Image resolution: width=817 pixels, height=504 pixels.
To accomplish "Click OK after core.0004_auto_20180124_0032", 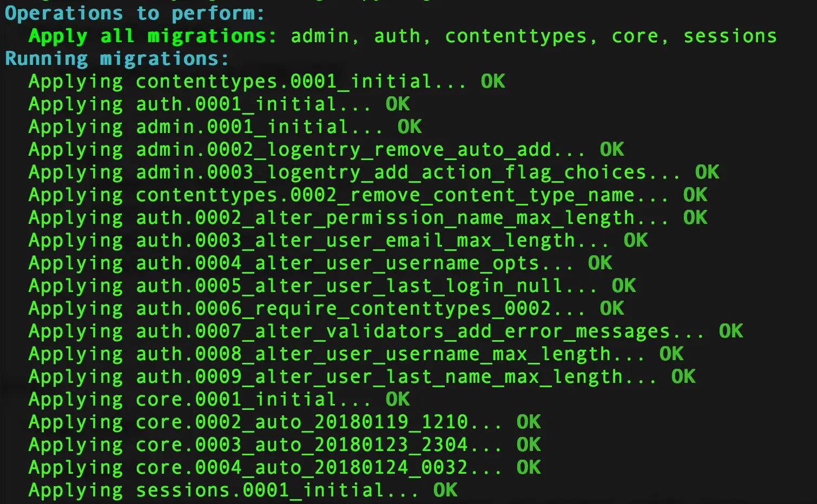I will (529, 467).
